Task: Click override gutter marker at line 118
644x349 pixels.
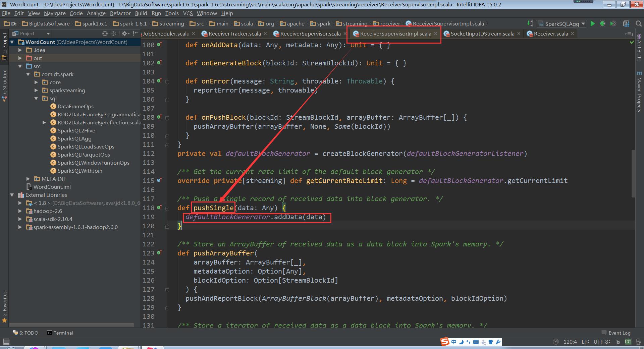Action: (159, 207)
